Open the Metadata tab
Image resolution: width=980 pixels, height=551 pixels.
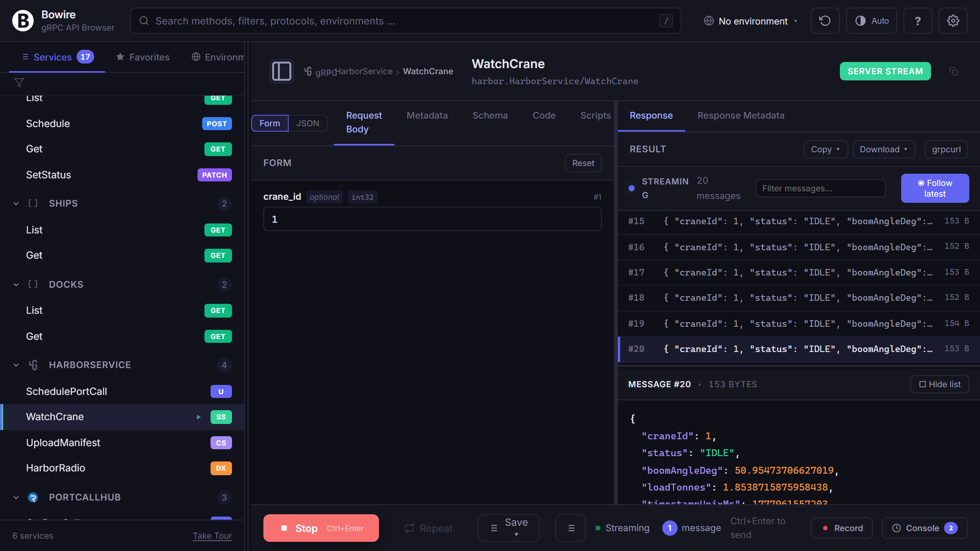tap(427, 115)
